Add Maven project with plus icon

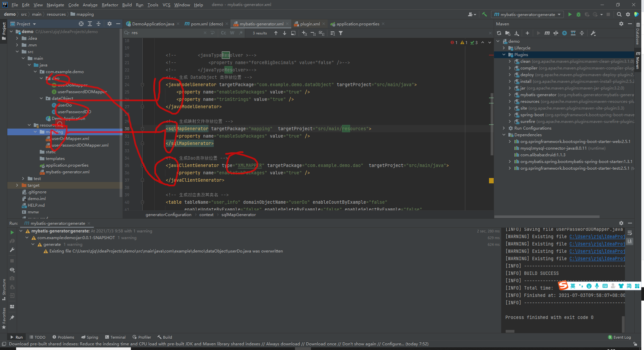click(x=527, y=33)
